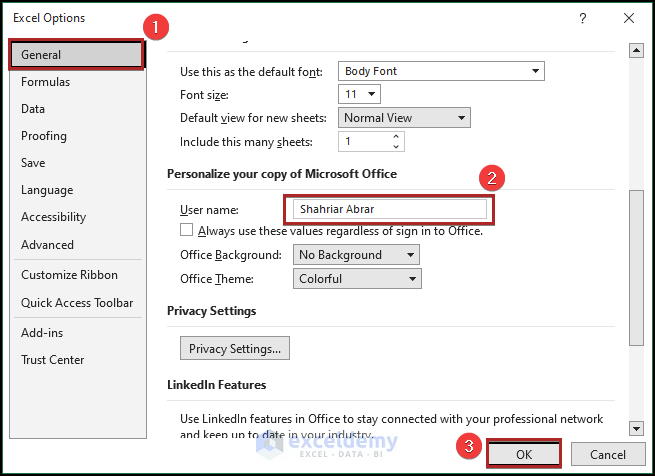Screen dimensions: 655x476
Task: Open the Help question mark icon
Action: (583, 18)
